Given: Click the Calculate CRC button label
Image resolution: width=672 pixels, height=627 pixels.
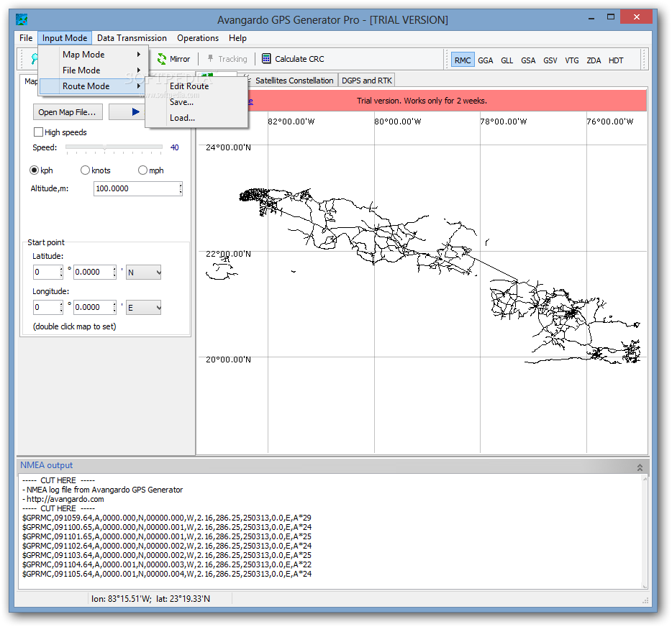Looking at the screenshot, I should (299, 59).
